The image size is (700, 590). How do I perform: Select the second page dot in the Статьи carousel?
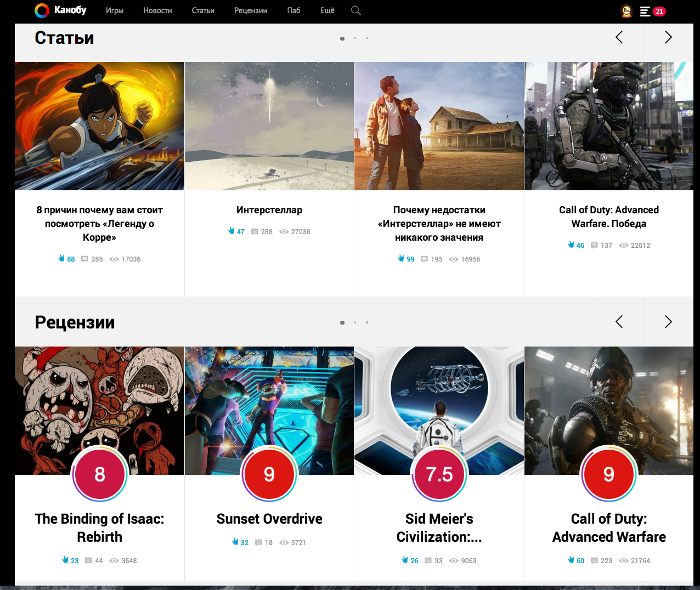[355, 38]
